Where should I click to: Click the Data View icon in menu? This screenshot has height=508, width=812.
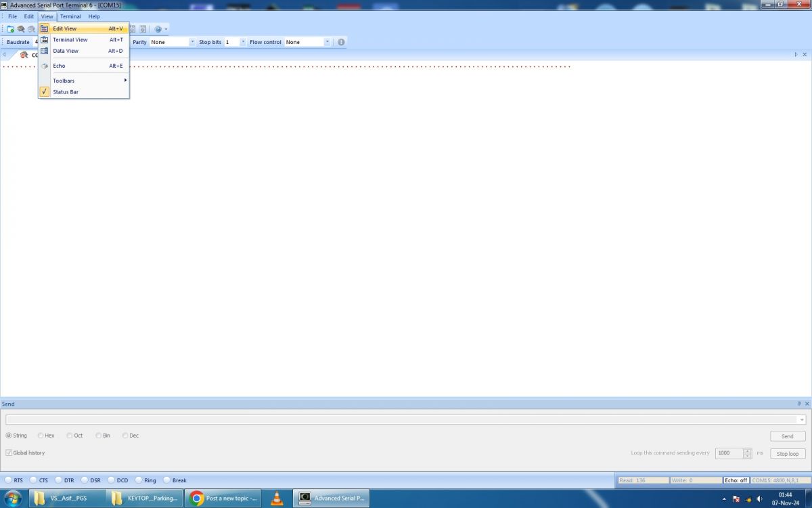tap(45, 51)
